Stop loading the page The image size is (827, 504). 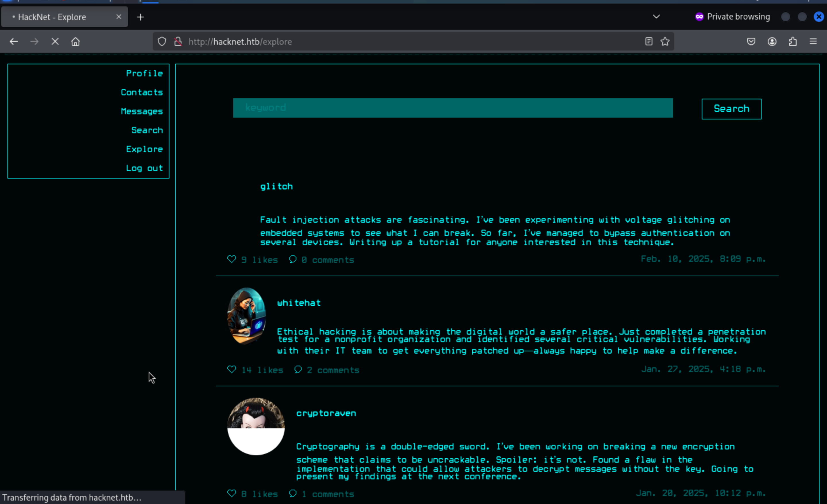[x=55, y=42]
